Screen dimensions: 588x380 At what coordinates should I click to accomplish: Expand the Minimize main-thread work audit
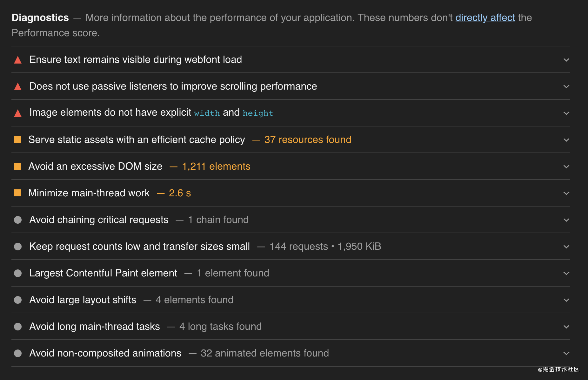[566, 193]
